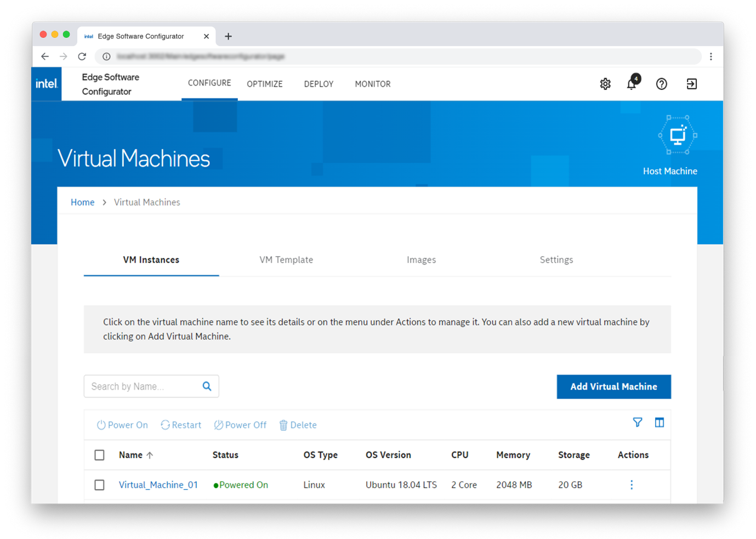Open a new browser tab
Viewport: 756px width, 539px height.
click(x=228, y=36)
